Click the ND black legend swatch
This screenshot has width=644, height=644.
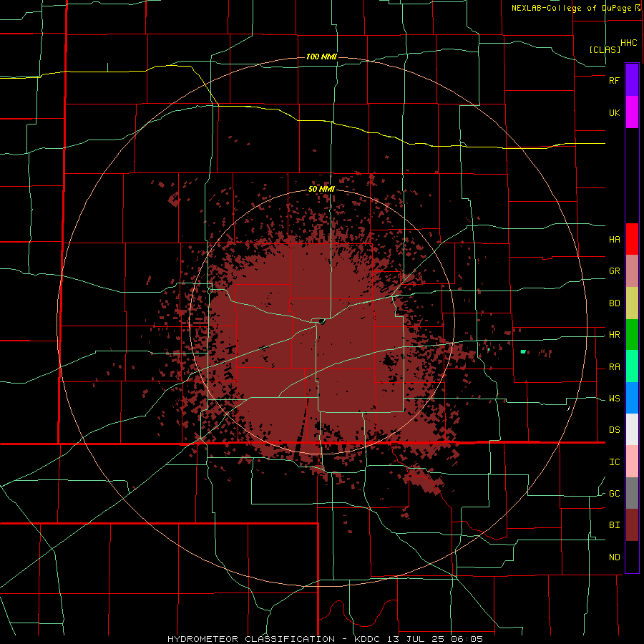(x=632, y=557)
